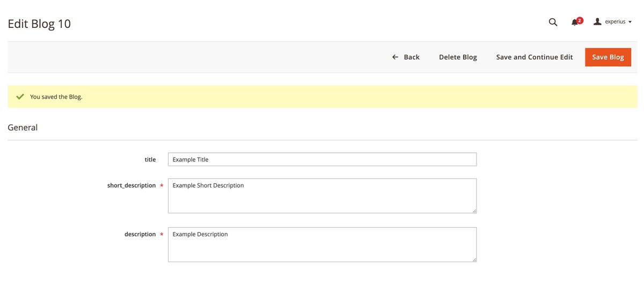The image size is (644, 283).
Task: Open the admin search magnifier icon
Action: tap(553, 22)
